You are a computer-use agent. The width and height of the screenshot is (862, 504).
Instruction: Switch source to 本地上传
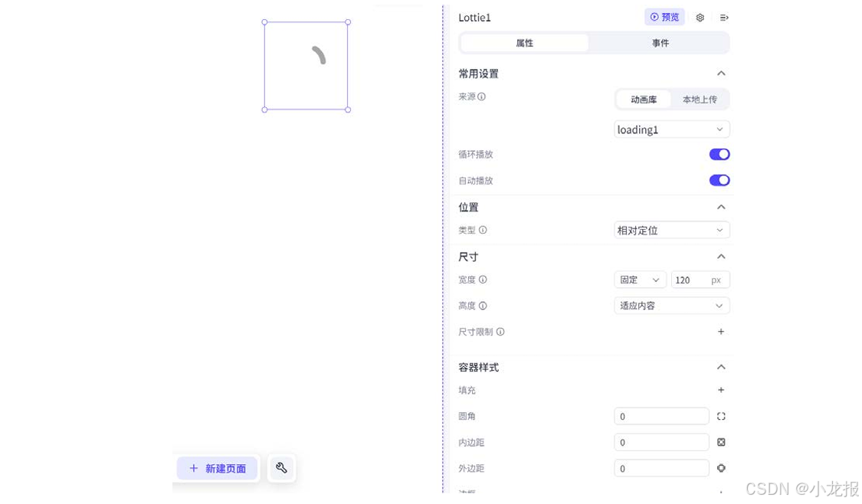700,99
